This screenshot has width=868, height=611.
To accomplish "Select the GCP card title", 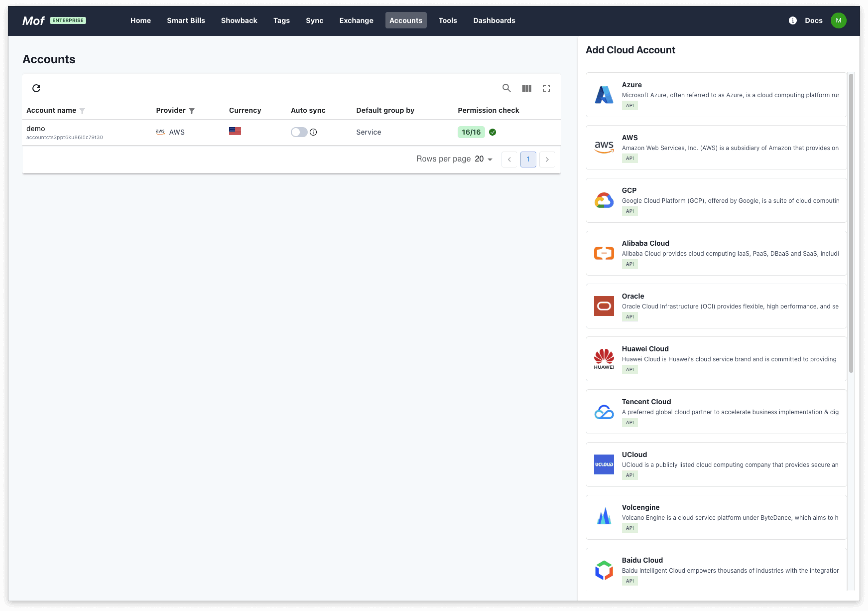I will pos(629,190).
